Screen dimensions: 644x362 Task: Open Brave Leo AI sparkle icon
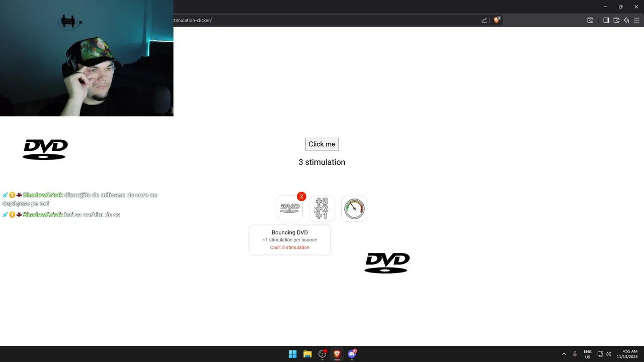(x=626, y=20)
